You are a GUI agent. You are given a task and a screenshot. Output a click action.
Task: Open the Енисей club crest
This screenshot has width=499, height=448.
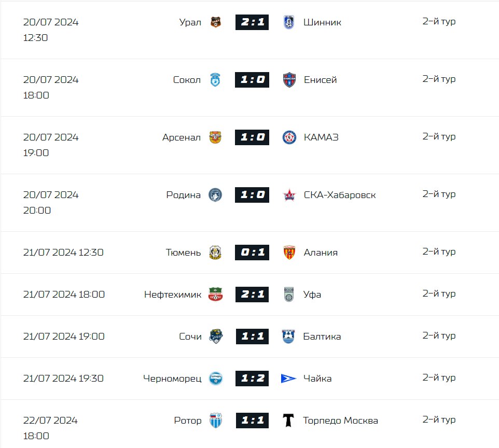[289, 79]
